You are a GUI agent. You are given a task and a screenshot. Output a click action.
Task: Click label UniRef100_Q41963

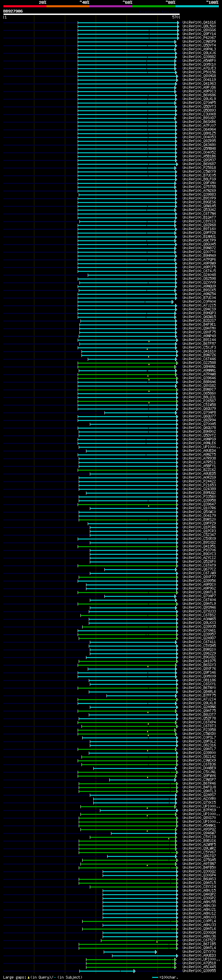(x=199, y=84)
